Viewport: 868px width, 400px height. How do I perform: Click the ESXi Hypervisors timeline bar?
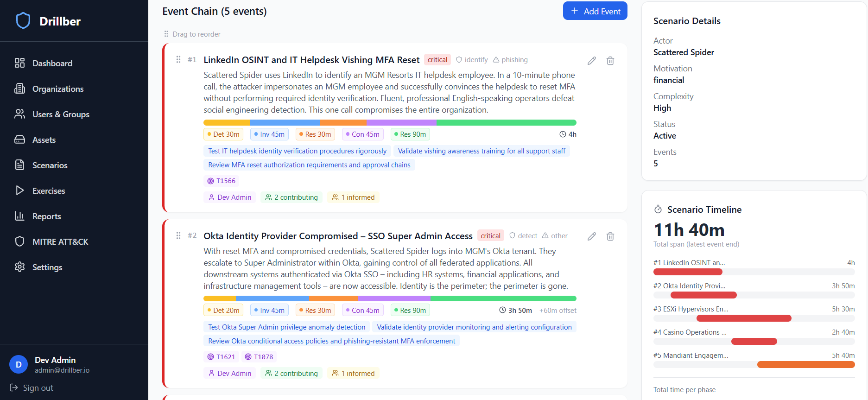[744, 318]
